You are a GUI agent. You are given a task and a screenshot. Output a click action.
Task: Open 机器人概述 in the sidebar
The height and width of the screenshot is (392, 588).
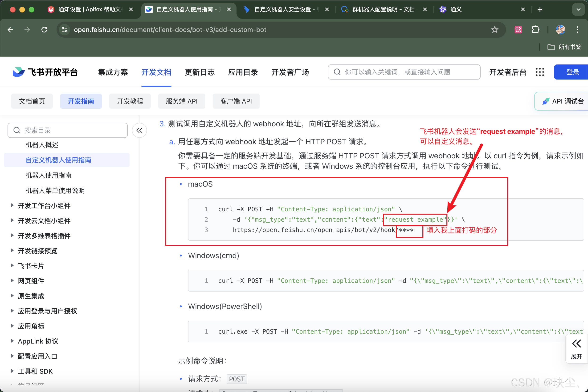42,145
